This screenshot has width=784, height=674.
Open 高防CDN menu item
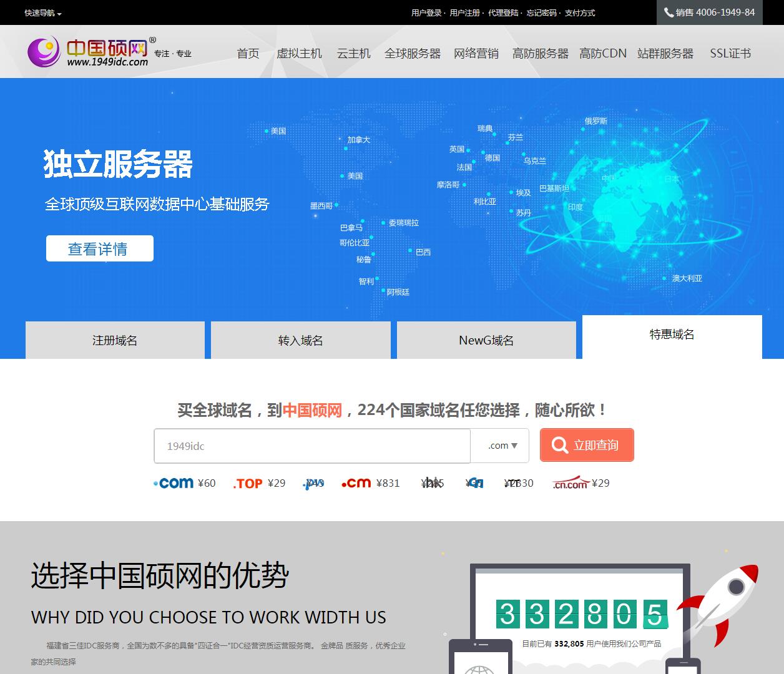click(603, 54)
